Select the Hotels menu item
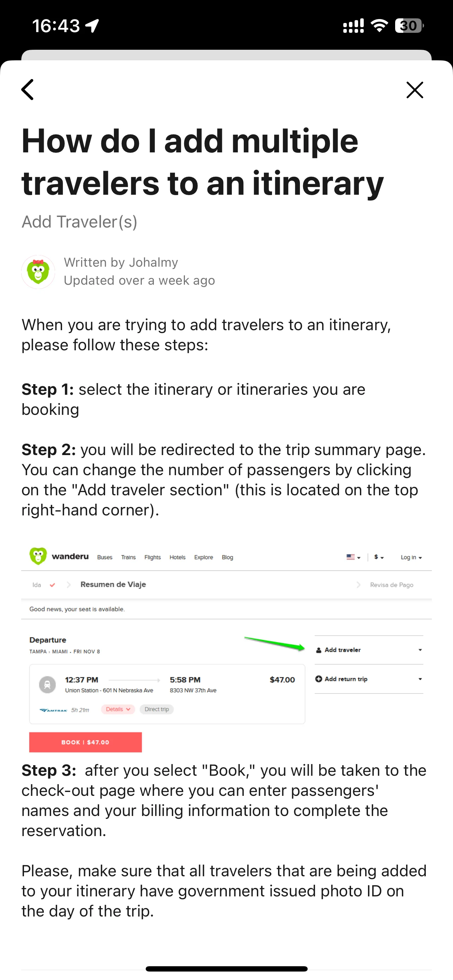This screenshot has width=453, height=980. pos(177,557)
